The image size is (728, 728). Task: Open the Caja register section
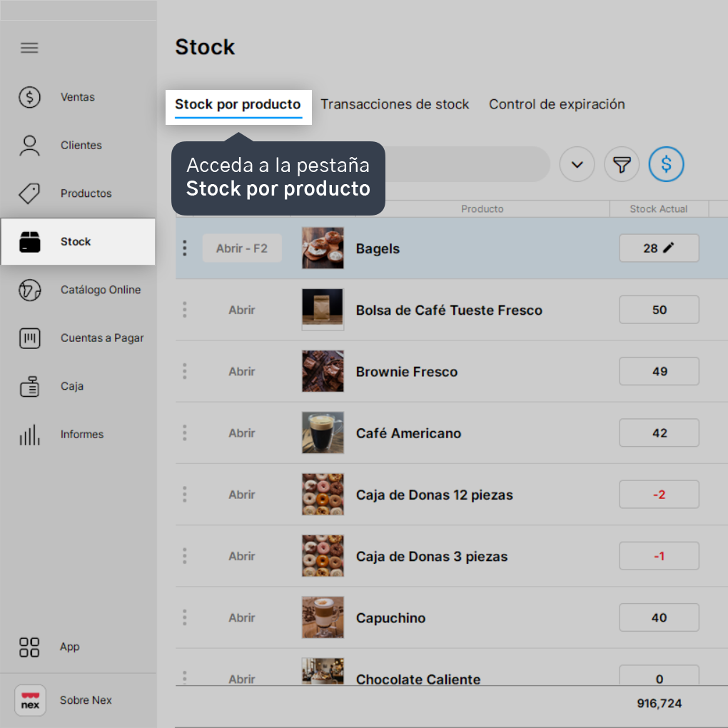[72, 386]
